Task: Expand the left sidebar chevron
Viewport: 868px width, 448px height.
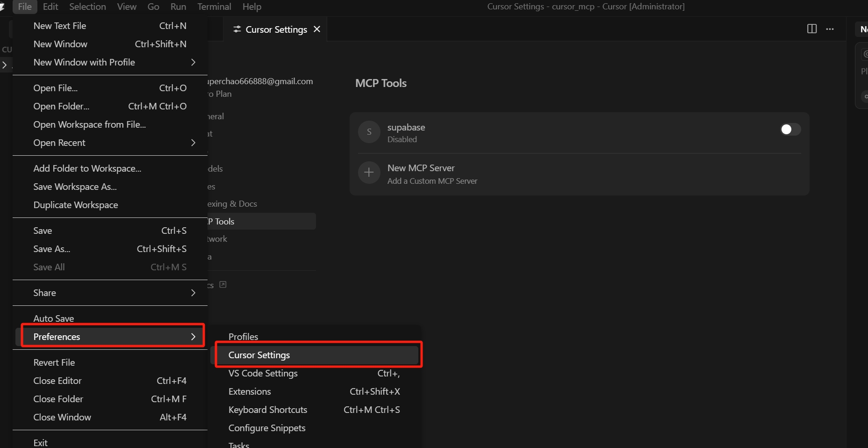Action: point(5,65)
